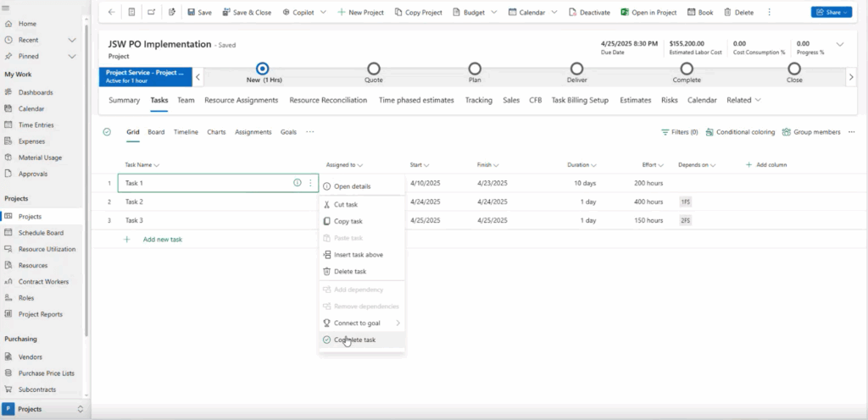Image resolution: width=868 pixels, height=420 pixels.
Task: Open the Copilot menu
Action: pos(304,12)
